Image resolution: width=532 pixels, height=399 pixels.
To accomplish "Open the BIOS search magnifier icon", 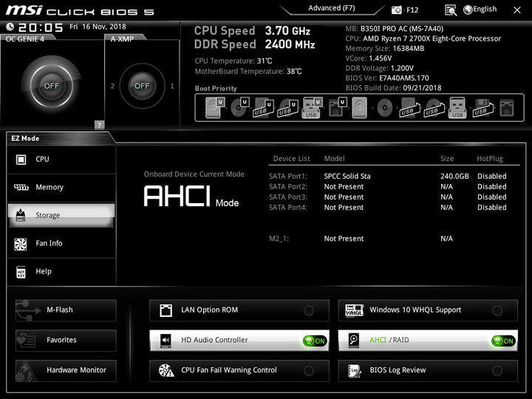I will (451, 10).
